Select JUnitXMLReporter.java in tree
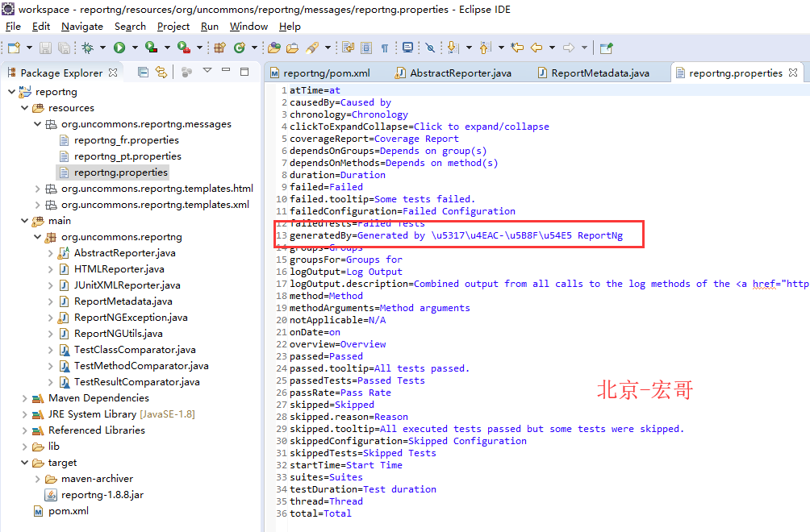 point(127,285)
